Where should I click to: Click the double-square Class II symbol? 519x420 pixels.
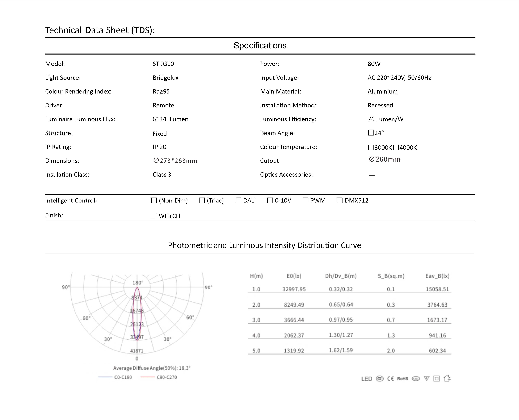[436, 379]
